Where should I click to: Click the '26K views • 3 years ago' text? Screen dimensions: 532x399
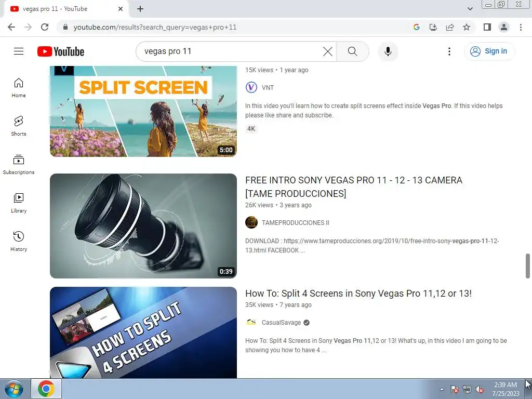point(278,205)
